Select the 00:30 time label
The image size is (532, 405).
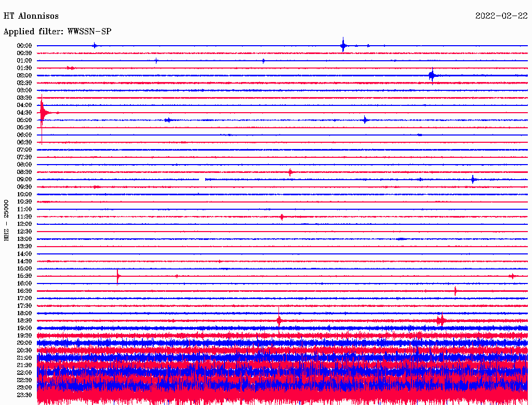24,53
